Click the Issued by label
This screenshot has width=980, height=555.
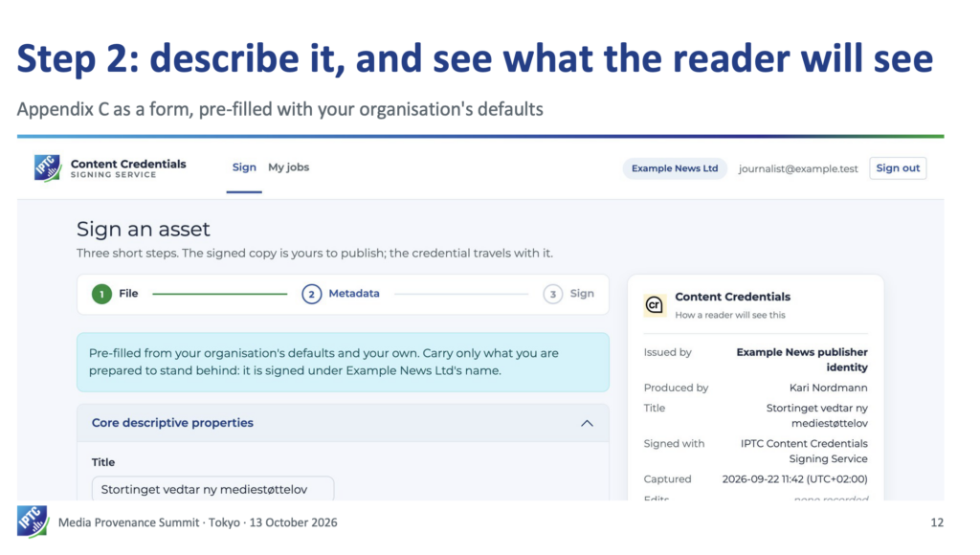point(667,352)
